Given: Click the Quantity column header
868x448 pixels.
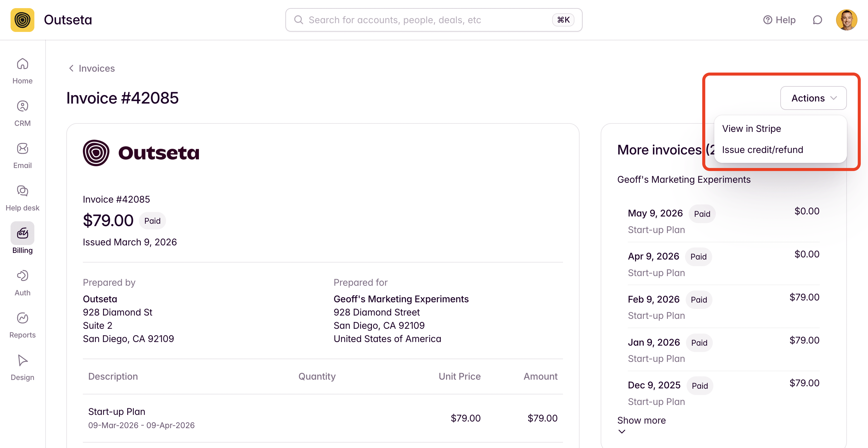Looking at the screenshot, I should pyautogui.click(x=317, y=376).
